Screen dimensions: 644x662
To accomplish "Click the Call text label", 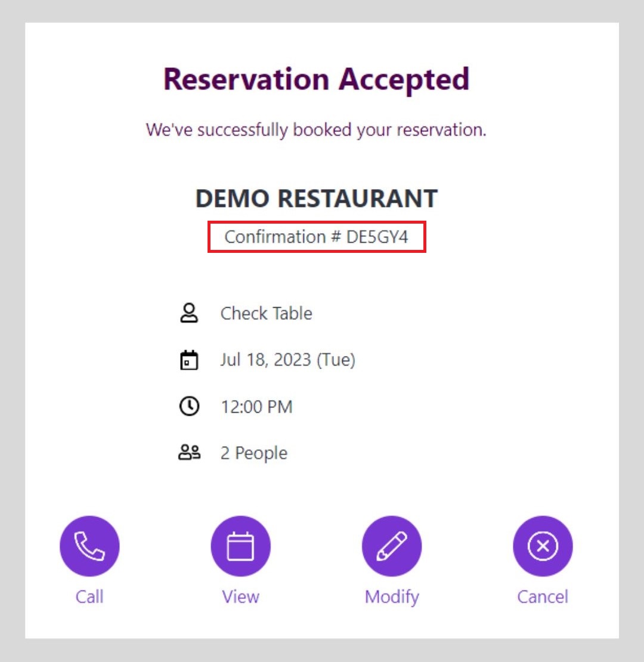I will (89, 596).
